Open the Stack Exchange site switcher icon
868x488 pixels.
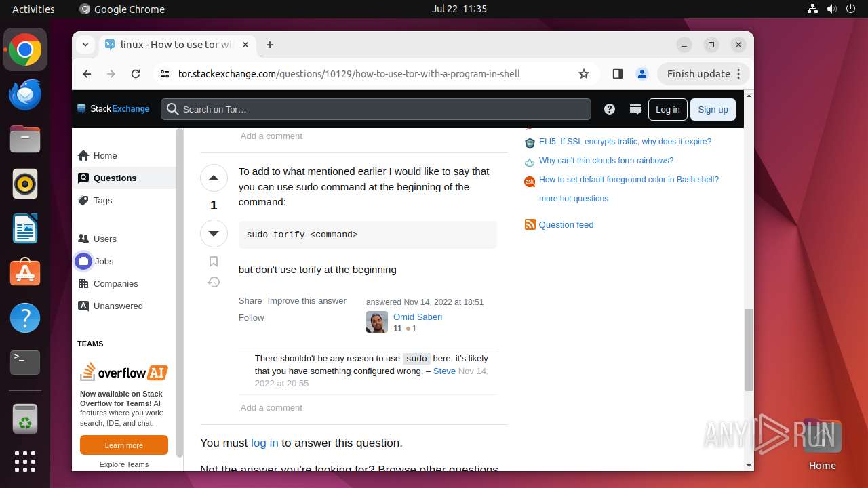point(635,109)
